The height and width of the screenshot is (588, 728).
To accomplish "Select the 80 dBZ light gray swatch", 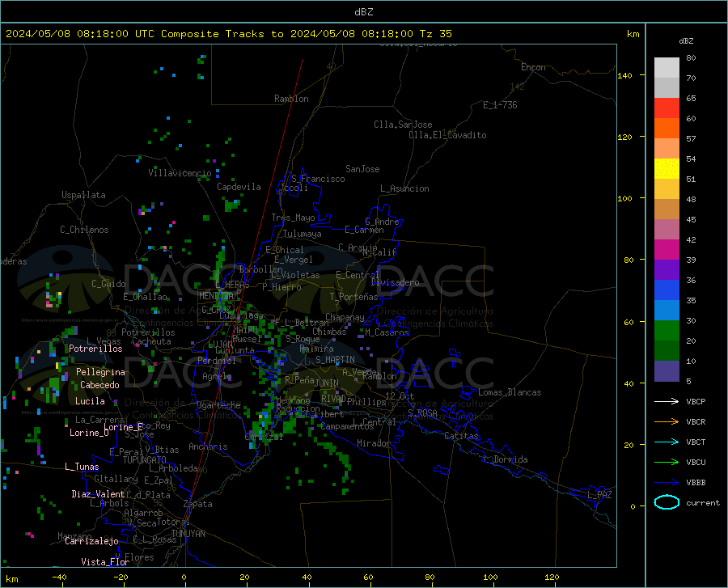I will click(667, 68).
